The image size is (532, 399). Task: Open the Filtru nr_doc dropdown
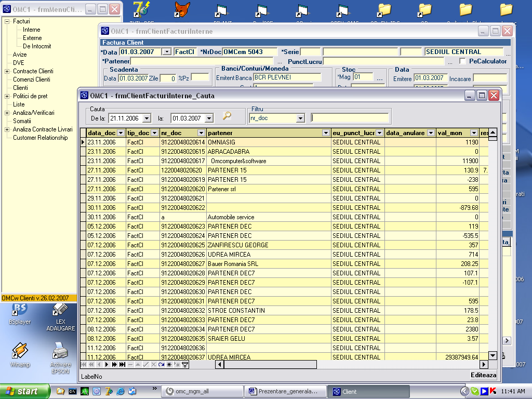pos(300,118)
